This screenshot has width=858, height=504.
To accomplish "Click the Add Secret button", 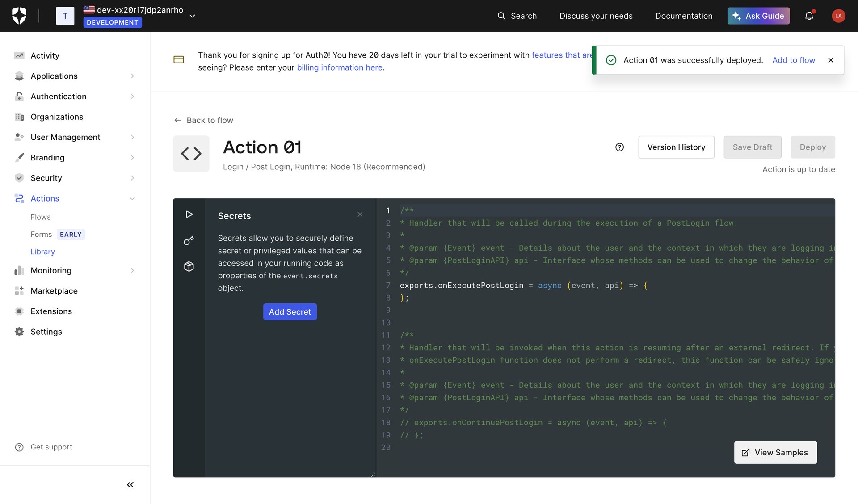I will pyautogui.click(x=290, y=311).
